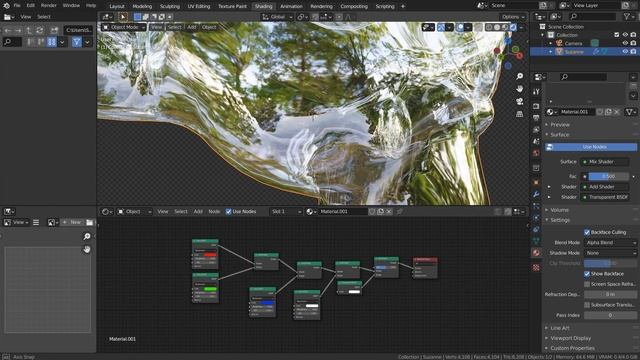Switch to Sculpting workspace tab
Screen dimensions: 640x360
pos(169,6)
